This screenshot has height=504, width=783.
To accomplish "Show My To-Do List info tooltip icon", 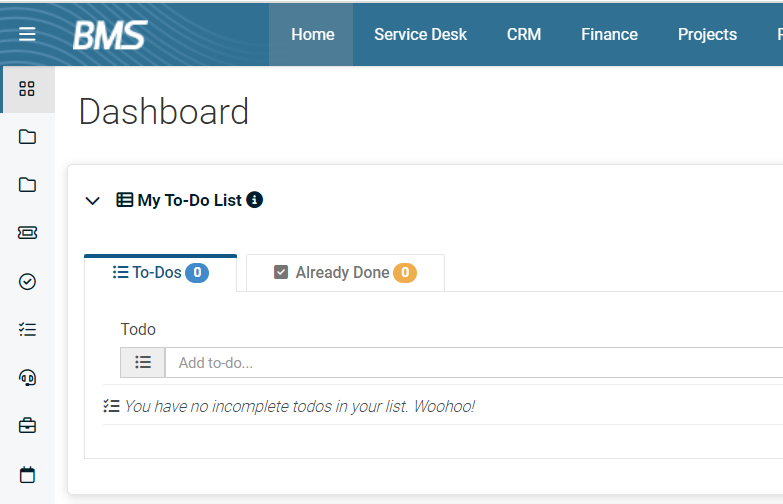I will (x=255, y=200).
